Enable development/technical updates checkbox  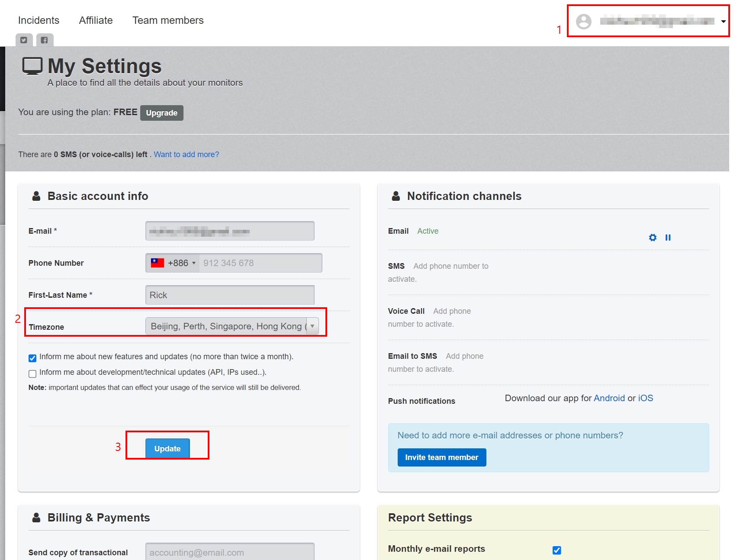point(32,373)
